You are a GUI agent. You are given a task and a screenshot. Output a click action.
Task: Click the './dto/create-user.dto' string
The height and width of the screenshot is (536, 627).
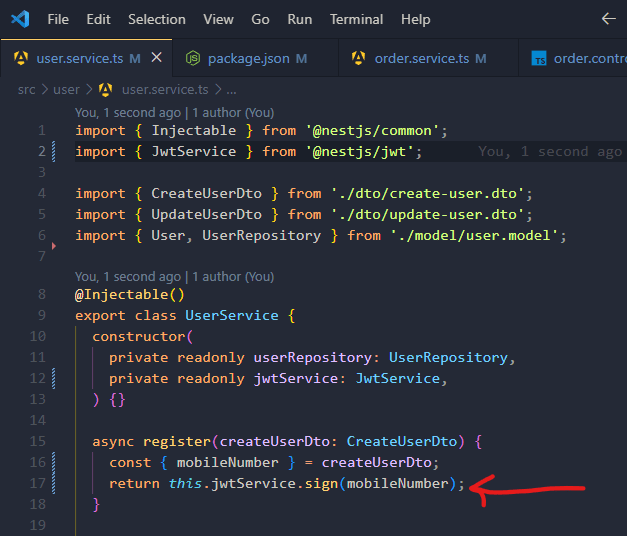[x=427, y=194]
